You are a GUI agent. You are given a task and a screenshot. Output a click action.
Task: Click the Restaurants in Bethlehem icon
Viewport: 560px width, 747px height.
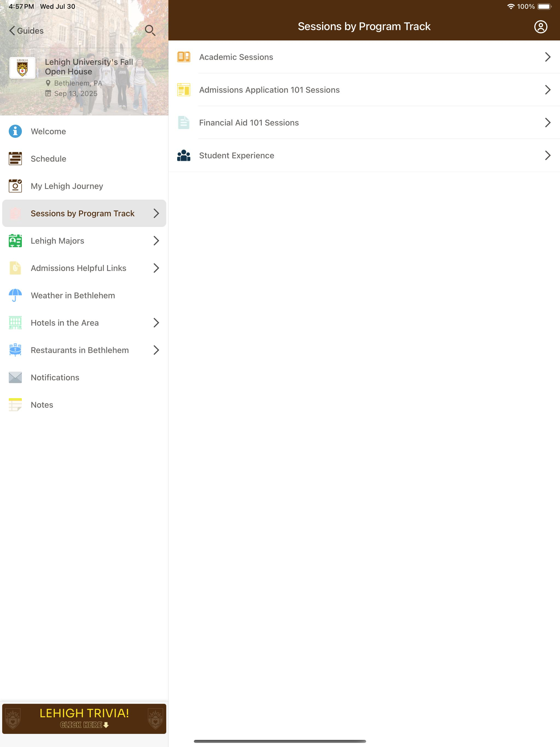[15, 350]
